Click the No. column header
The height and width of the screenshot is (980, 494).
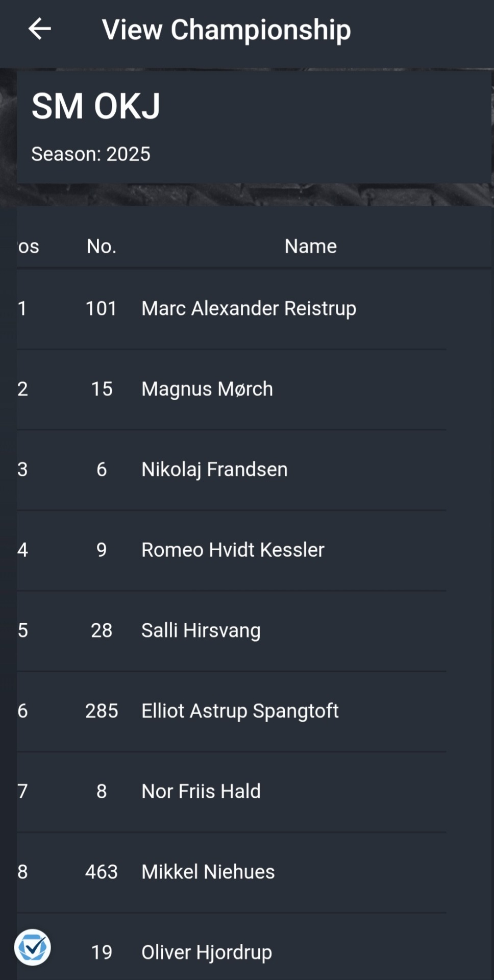tap(102, 246)
